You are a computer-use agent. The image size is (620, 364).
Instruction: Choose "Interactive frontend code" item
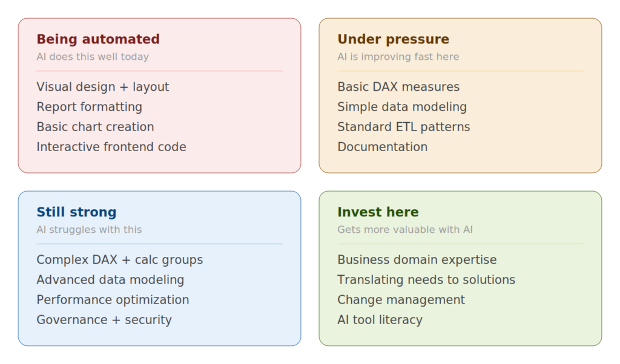click(111, 147)
